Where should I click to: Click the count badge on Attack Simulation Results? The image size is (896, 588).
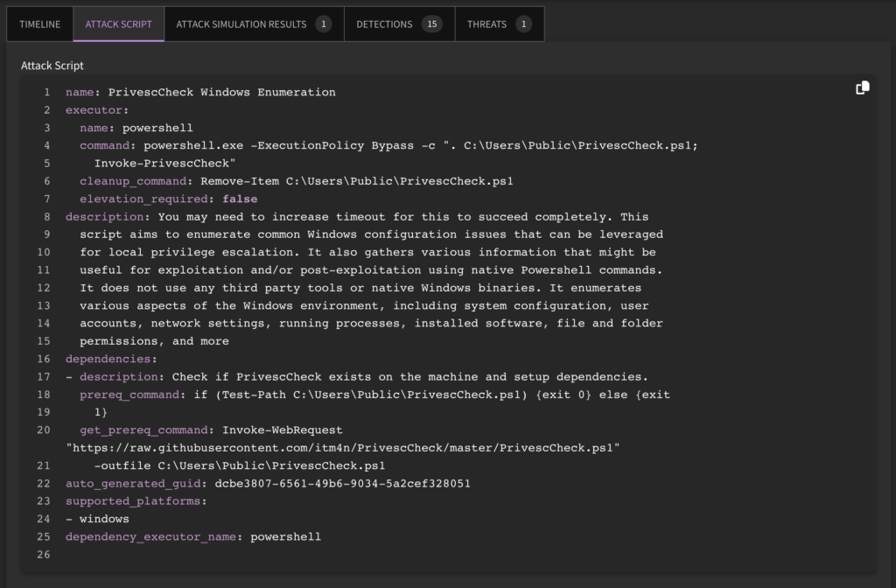[x=324, y=24]
